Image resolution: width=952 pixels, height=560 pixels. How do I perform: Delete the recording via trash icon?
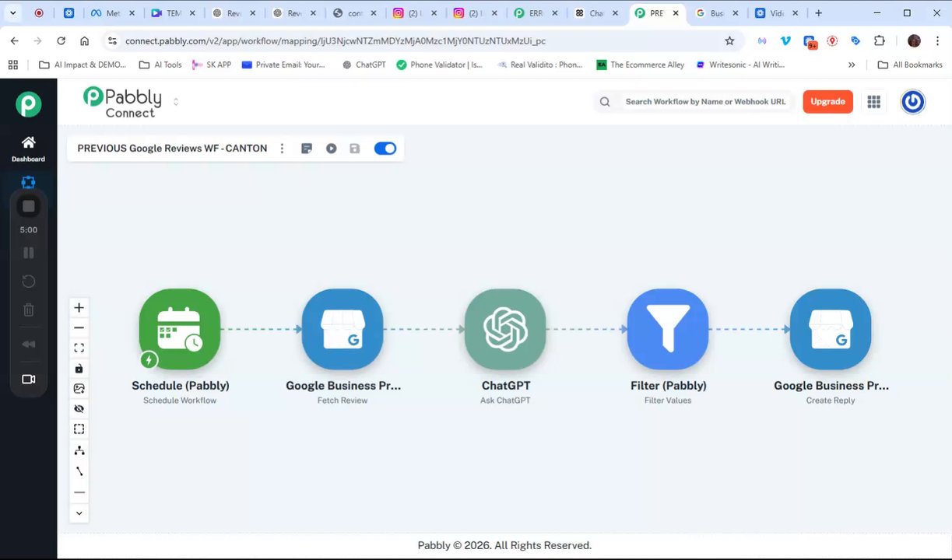(29, 310)
